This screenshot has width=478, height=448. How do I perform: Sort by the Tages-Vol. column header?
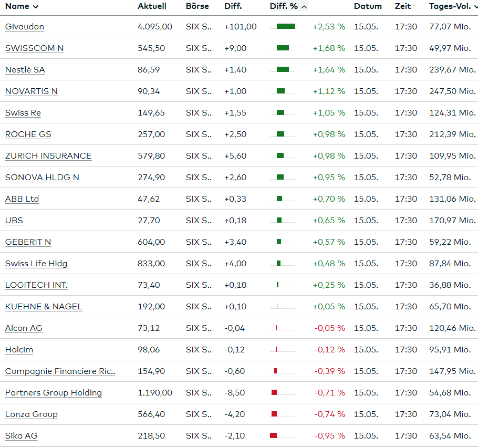coord(453,6)
